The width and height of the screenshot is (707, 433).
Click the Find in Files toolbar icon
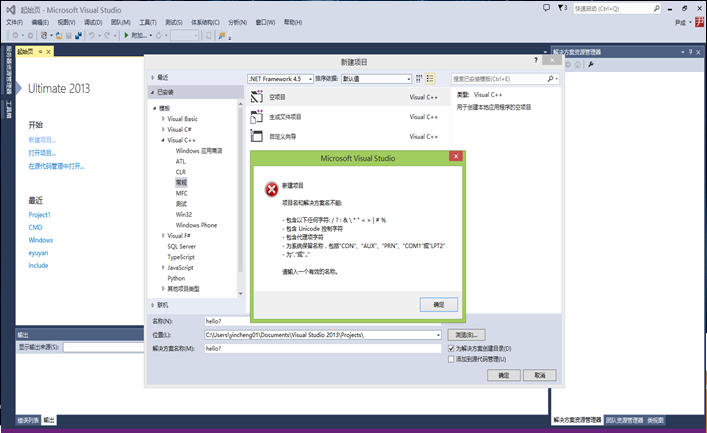(x=222, y=35)
